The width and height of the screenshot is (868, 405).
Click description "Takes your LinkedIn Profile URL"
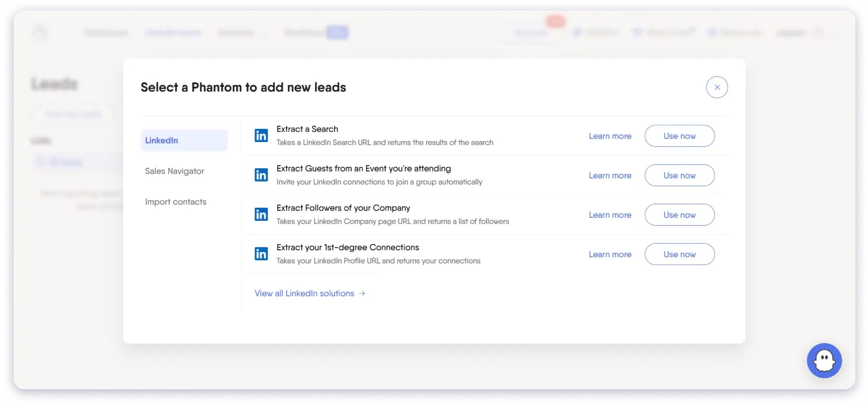click(x=378, y=261)
